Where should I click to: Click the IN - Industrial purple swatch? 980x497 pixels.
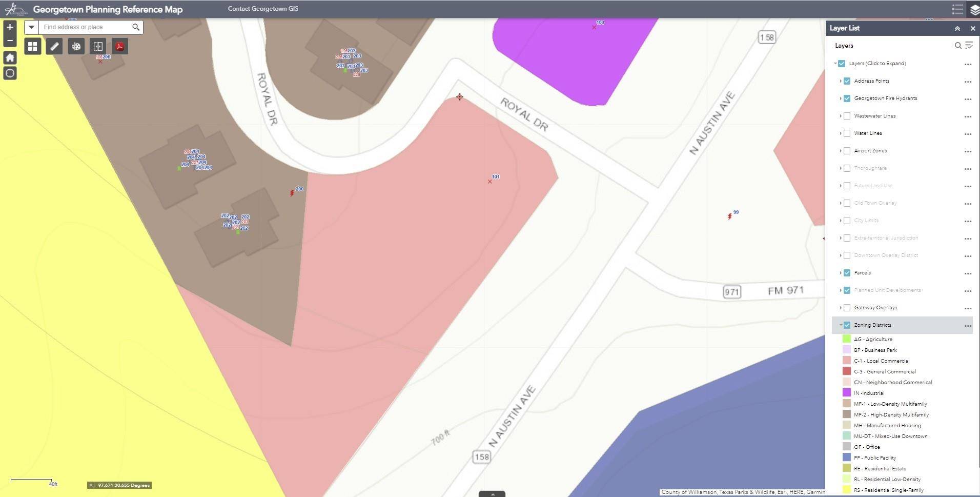pyautogui.click(x=846, y=393)
